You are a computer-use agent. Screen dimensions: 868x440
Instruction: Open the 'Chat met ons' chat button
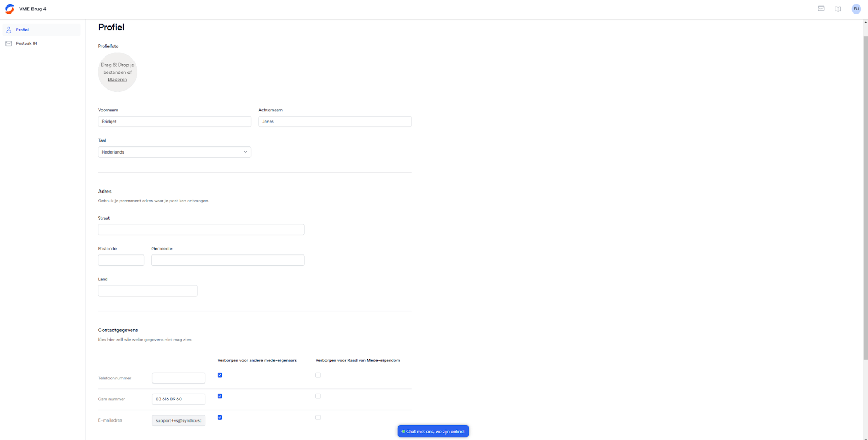(x=433, y=431)
